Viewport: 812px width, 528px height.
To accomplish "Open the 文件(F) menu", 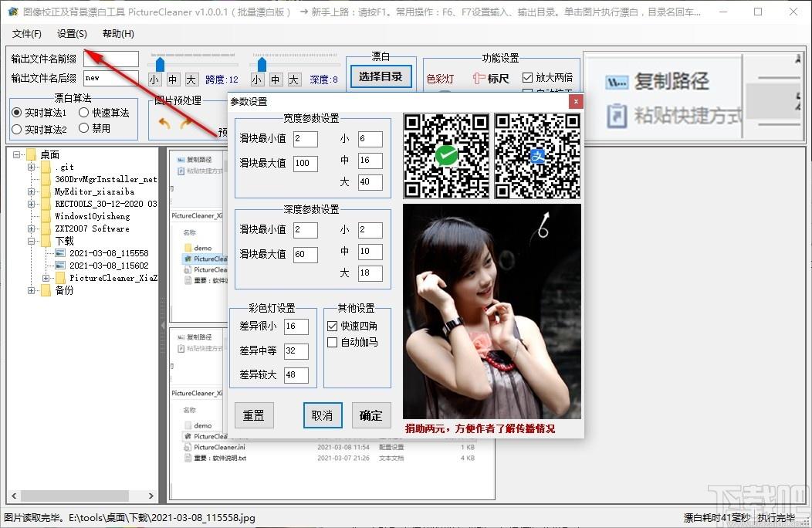I will [27, 34].
